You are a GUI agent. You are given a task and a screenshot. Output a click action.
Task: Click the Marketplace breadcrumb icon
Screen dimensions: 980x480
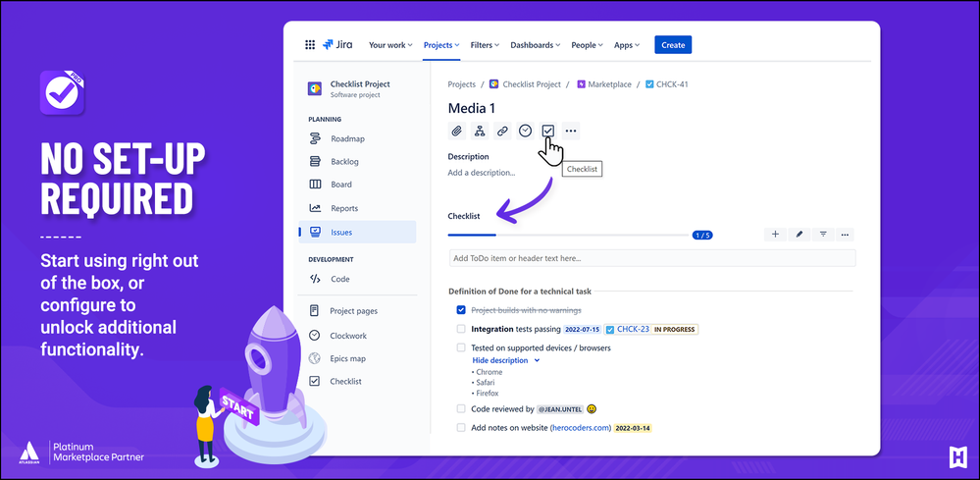coord(582,84)
